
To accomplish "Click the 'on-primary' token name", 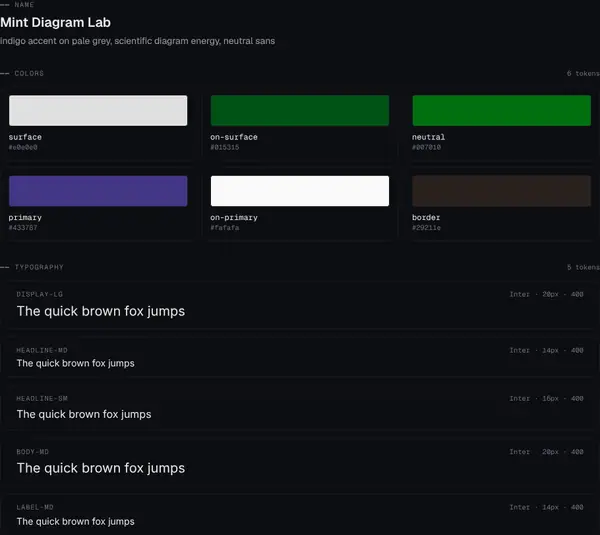I will pyautogui.click(x=234, y=218).
